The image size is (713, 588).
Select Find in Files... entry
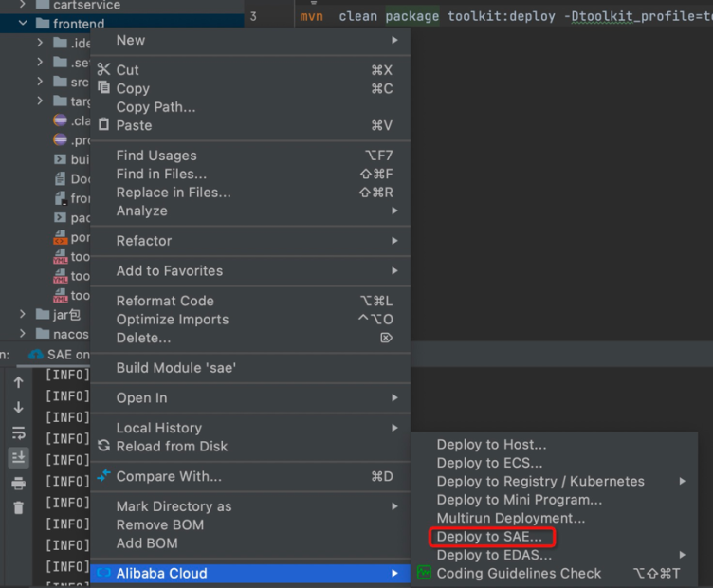coord(250,175)
